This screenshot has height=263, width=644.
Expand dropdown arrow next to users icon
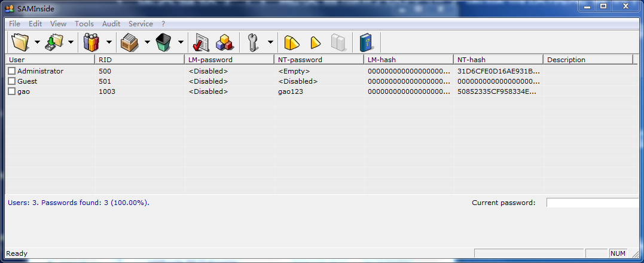coord(109,42)
